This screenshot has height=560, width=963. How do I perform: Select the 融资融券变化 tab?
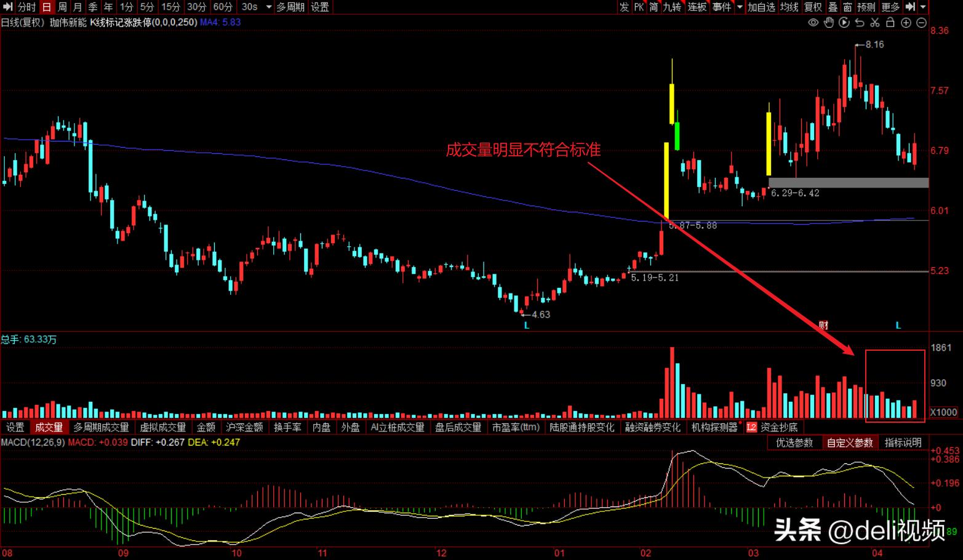[x=653, y=427]
